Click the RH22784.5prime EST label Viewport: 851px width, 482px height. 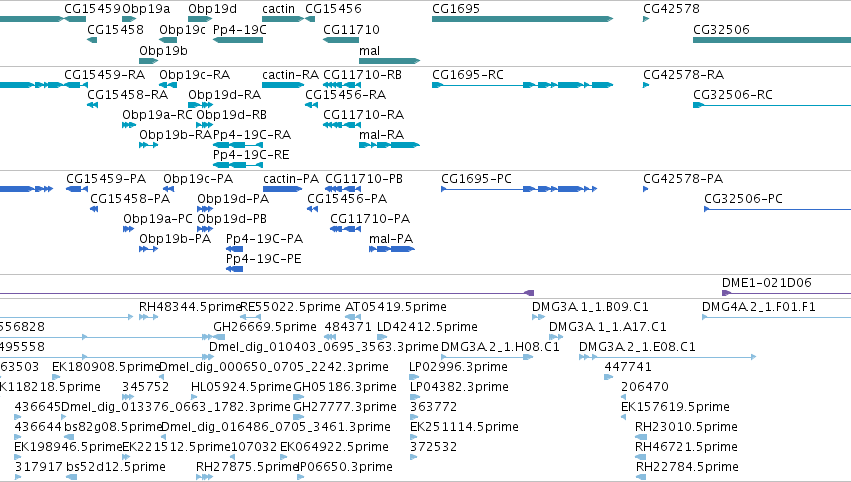click(688, 467)
